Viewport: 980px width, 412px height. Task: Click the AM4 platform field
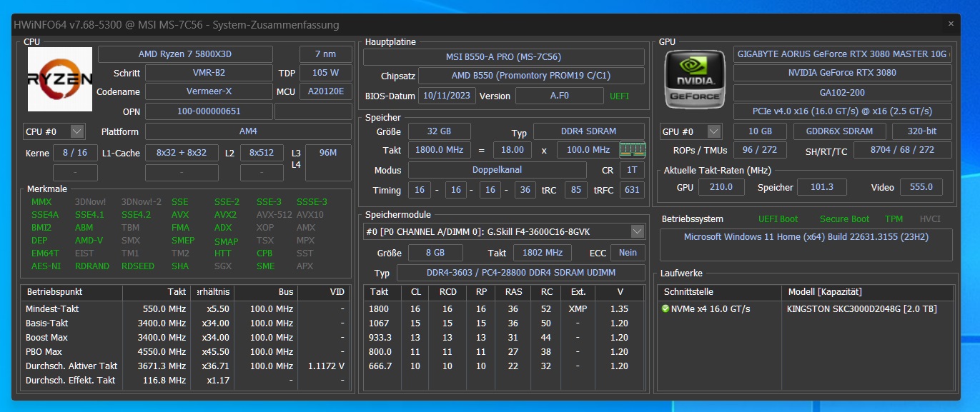(248, 131)
